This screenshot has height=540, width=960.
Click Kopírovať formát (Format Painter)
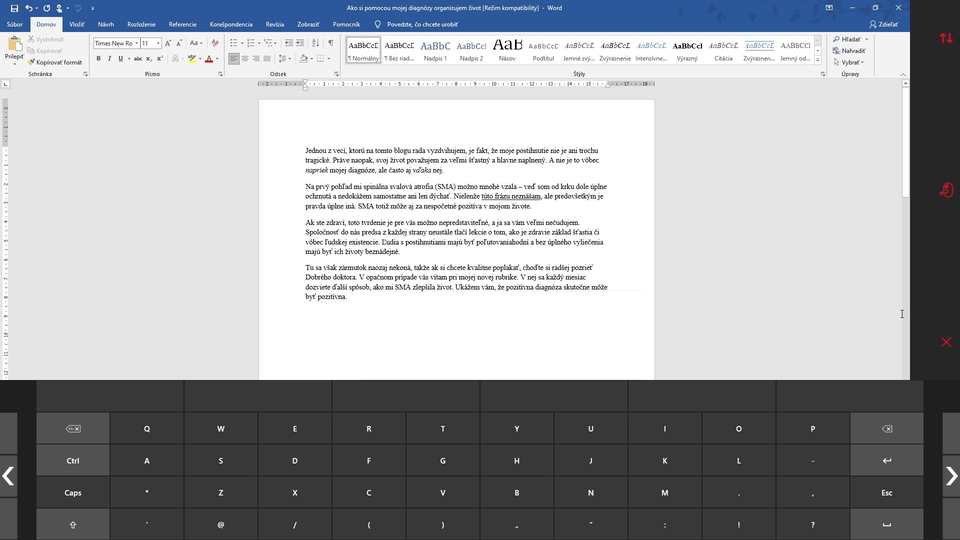[54, 62]
